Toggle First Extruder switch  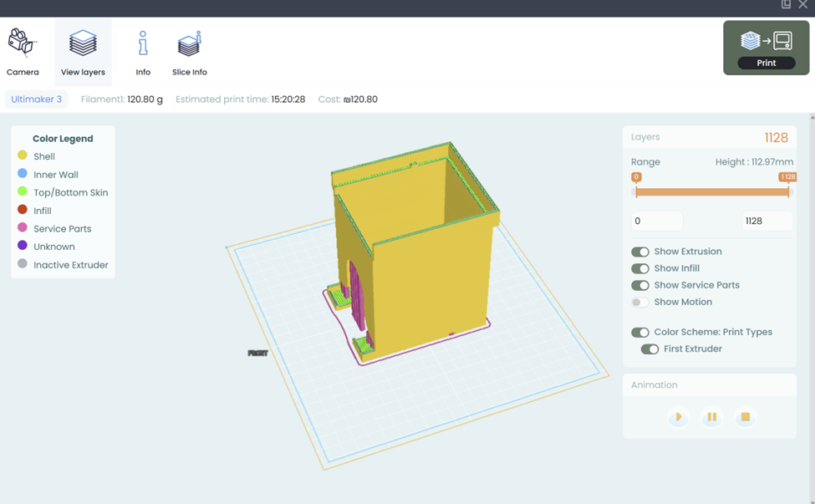[649, 349]
